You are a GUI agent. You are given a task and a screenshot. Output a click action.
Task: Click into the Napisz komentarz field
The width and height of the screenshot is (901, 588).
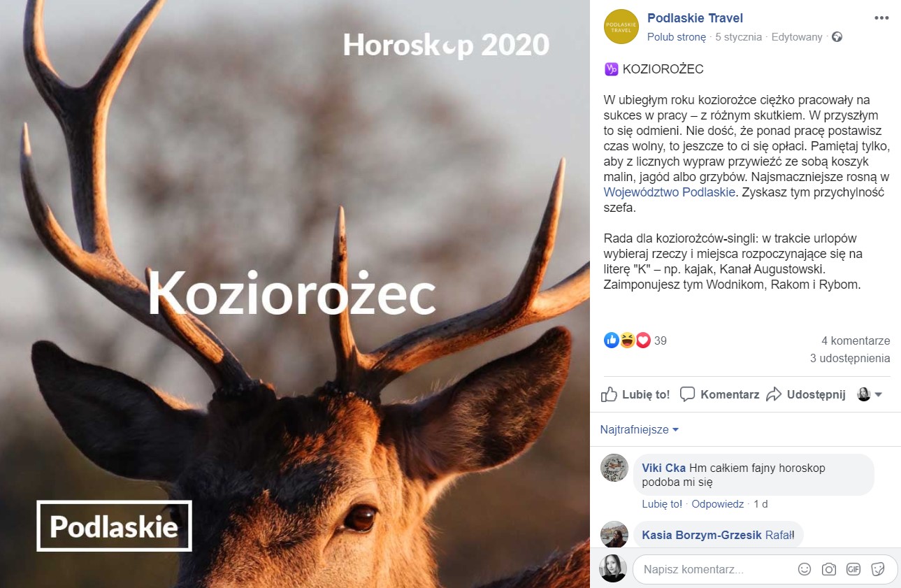coord(717,569)
